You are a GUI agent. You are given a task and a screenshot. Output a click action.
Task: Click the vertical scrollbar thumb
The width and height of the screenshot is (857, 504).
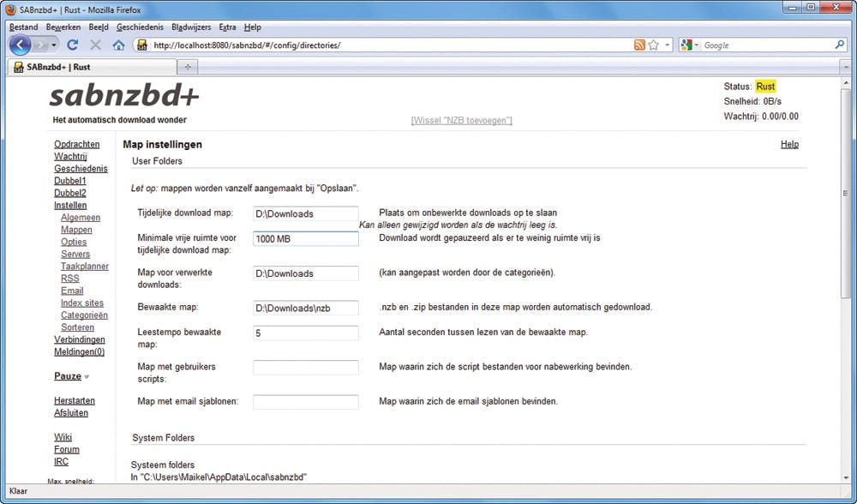pyautogui.click(x=846, y=193)
